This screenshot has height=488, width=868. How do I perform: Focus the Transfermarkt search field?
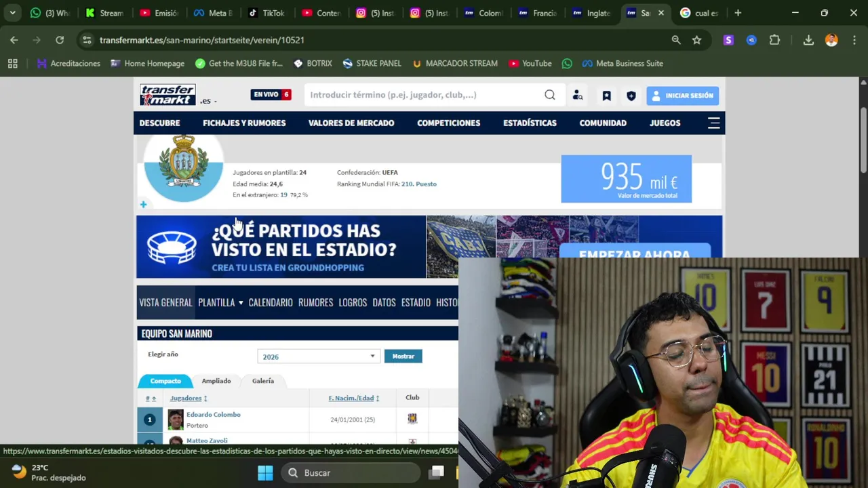(x=424, y=95)
